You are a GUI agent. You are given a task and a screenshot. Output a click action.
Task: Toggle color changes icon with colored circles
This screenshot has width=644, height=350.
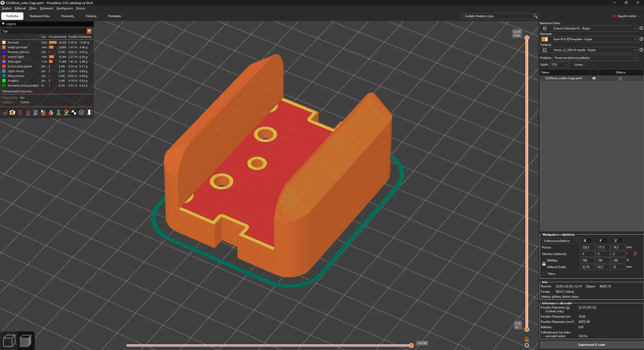51,113
